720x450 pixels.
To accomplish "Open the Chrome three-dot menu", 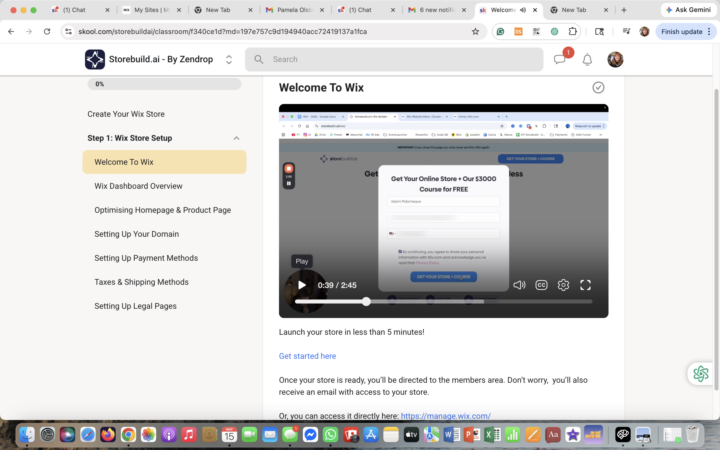I will [x=709, y=31].
